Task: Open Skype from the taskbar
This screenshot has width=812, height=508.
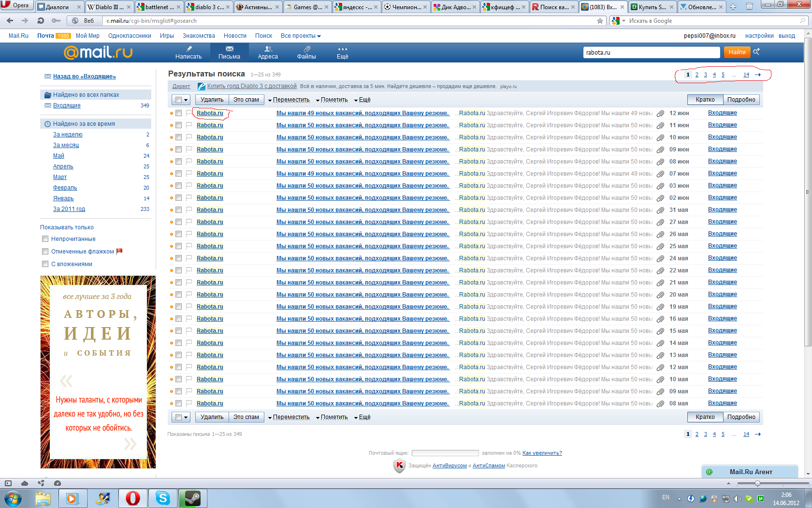Action: 163,498
